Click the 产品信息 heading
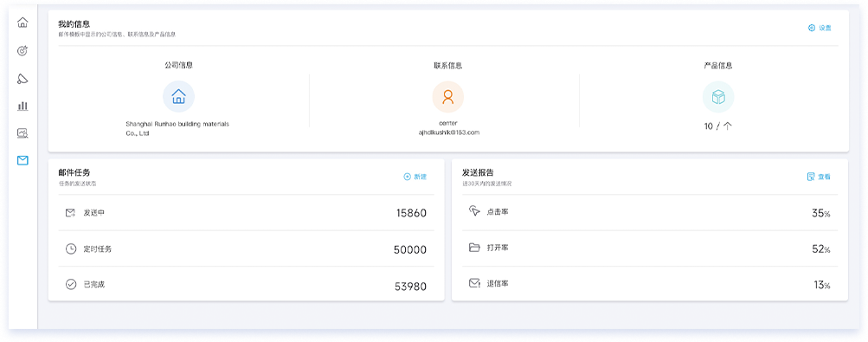The image size is (868, 342). point(718,65)
